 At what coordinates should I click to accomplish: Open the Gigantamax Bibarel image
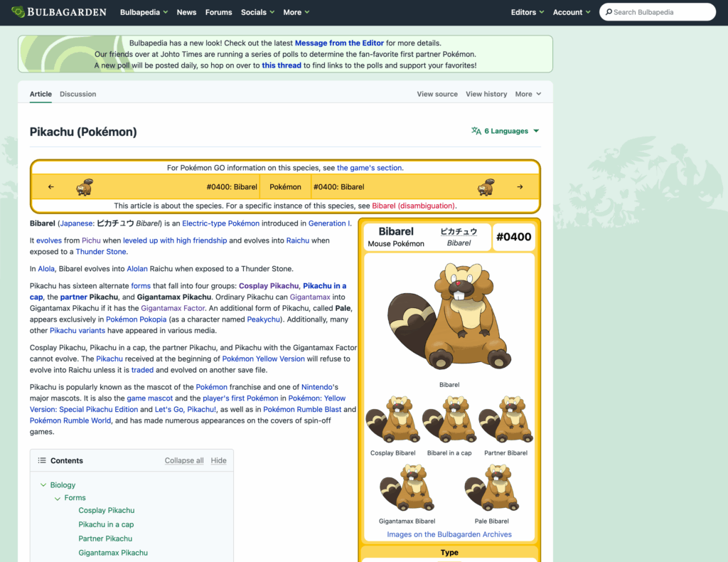[407, 488]
